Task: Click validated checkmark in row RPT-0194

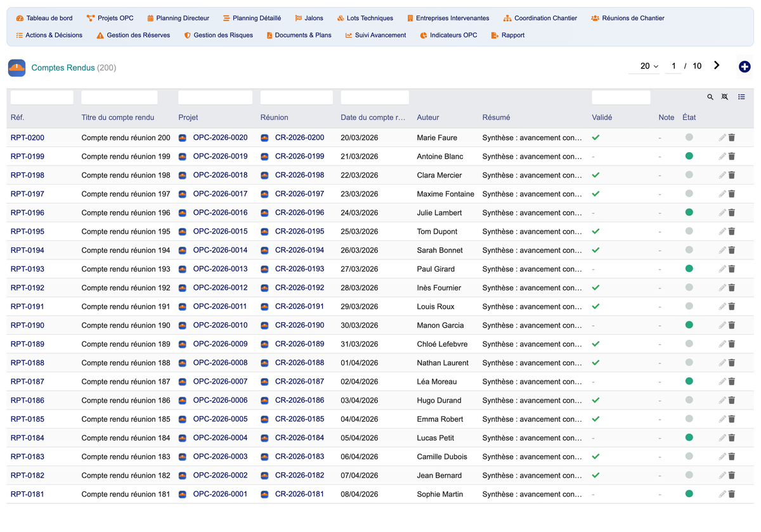Action: (595, 250)
